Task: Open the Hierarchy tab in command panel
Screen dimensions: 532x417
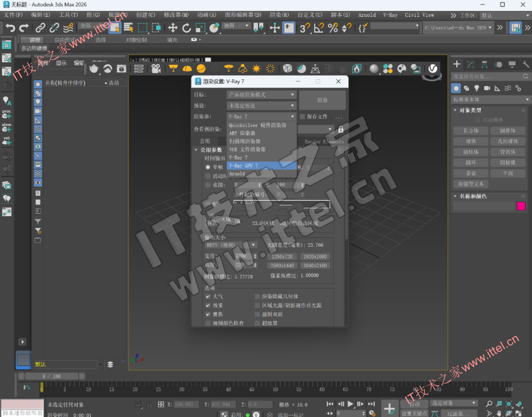Action: [484, 64]
